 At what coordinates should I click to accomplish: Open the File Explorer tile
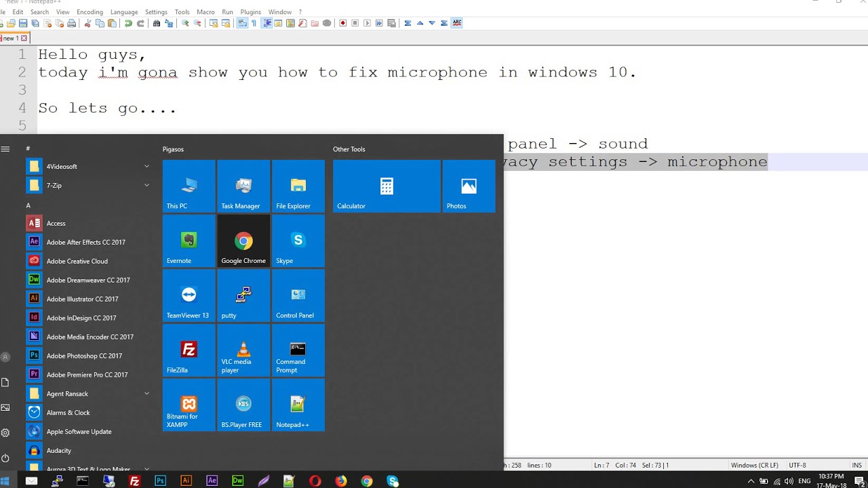point(298,186)
